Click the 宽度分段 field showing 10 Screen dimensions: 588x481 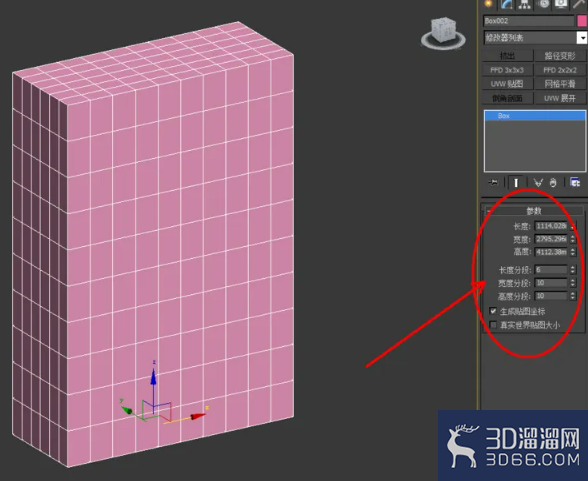[x=551, y=283]
